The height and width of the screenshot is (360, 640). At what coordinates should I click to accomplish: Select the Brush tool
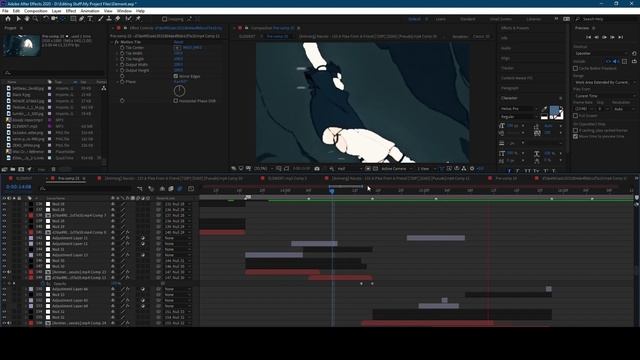click(100, 19)
